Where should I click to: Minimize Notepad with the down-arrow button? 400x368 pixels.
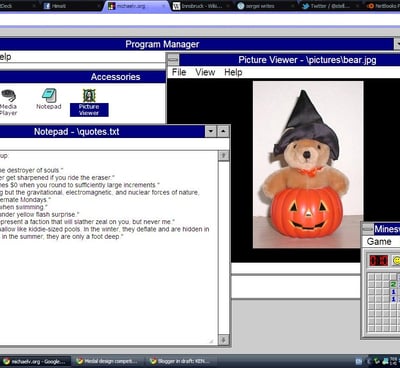211,131
